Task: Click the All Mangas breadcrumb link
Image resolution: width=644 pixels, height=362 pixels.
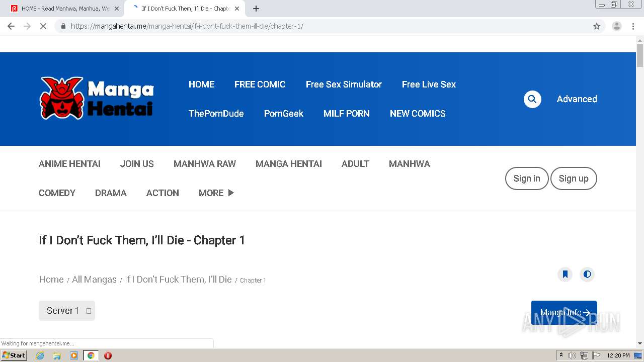Action: tap(94, 280)
